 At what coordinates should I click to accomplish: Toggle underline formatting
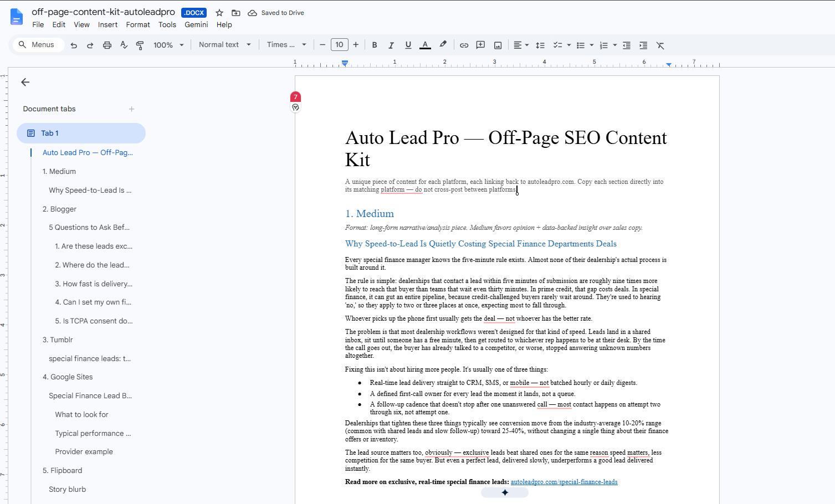(x=408, y=45)
